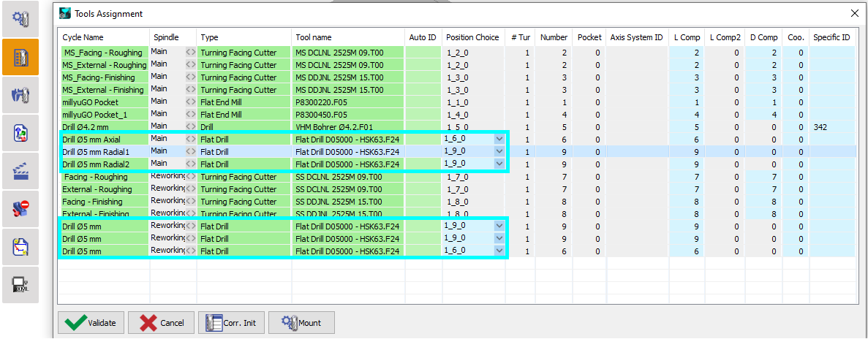Select the orange highlighted tool list sidebar icon
The width and height of the screenshot is (868, 339).
tap(20, 56)
